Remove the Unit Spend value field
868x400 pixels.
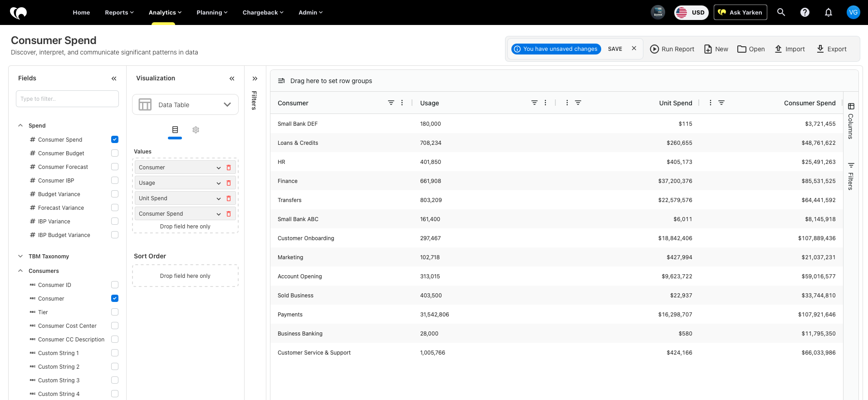point(229,198)
